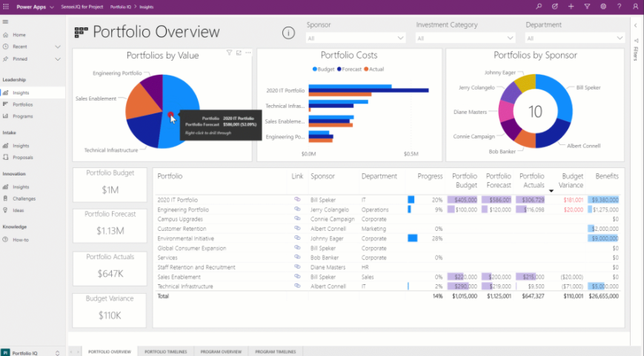The height and width of the screenshot is (356, 644).
Task: Open Programs under Leadership
Action: (22, 116)
